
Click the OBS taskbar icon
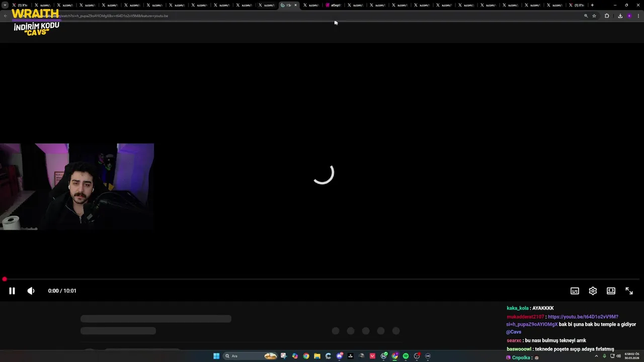click(x=417, y=356)
